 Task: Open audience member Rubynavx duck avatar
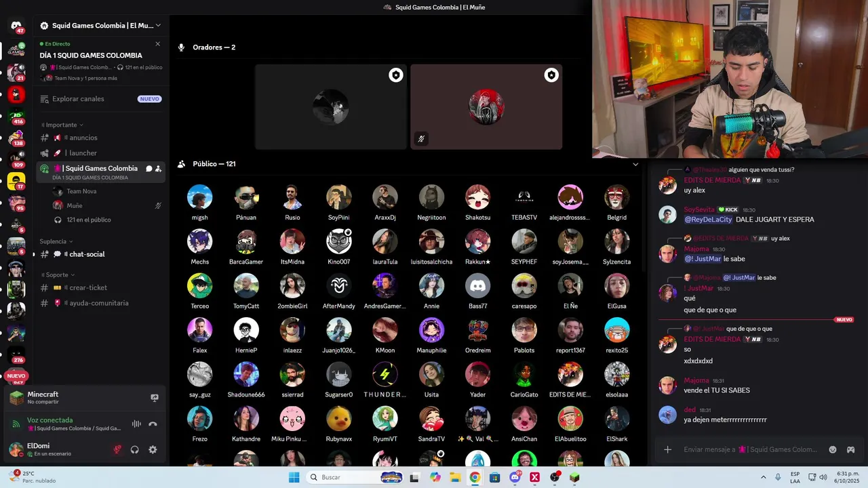point(338,419)
